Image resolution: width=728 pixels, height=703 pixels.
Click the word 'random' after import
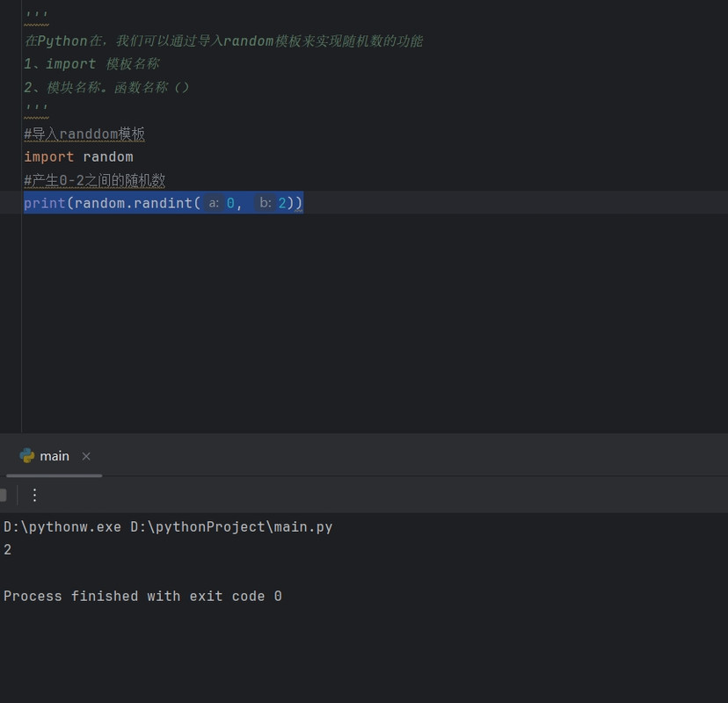108,156
